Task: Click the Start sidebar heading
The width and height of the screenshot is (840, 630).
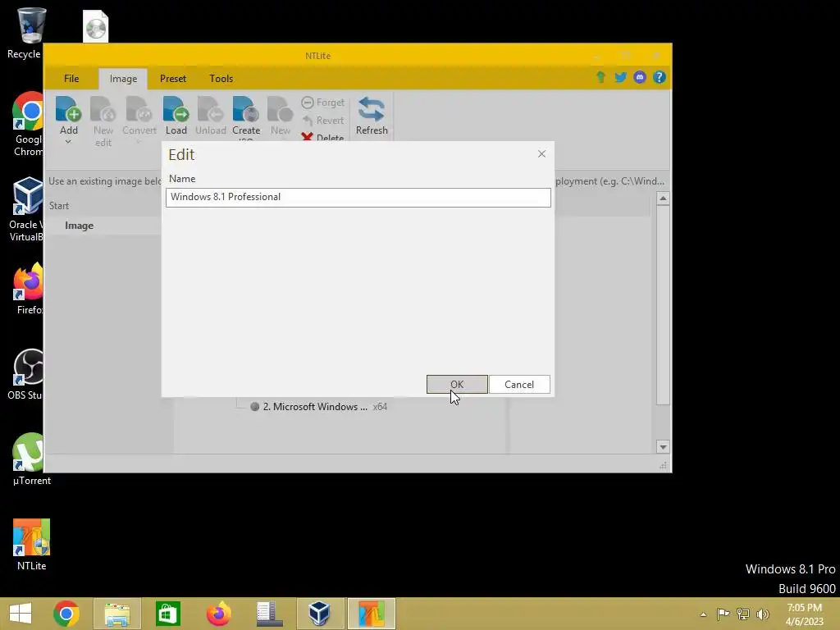Action: [59, 206]
